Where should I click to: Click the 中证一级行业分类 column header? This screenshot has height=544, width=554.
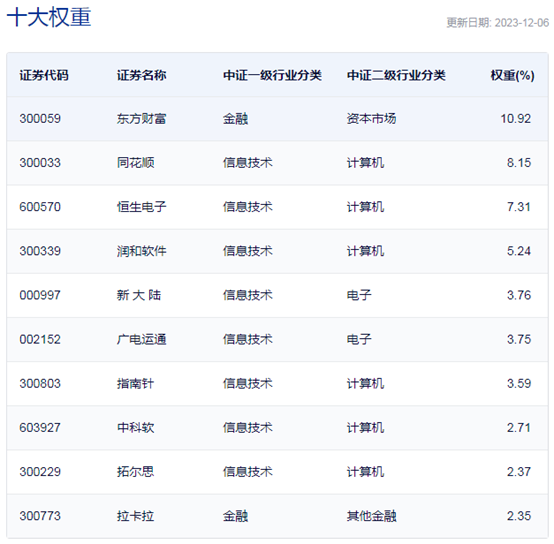click(272, 75)
